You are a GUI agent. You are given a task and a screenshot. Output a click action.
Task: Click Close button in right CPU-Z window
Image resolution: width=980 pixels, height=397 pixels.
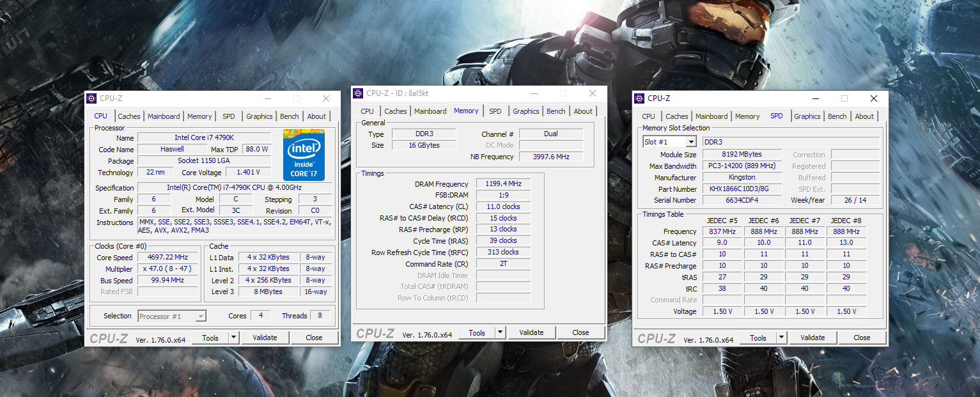[862, 338]
